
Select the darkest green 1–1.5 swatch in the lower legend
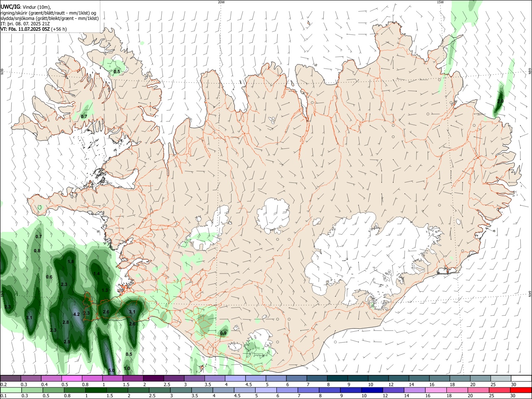pyautogui.click(x=96, y=390)
